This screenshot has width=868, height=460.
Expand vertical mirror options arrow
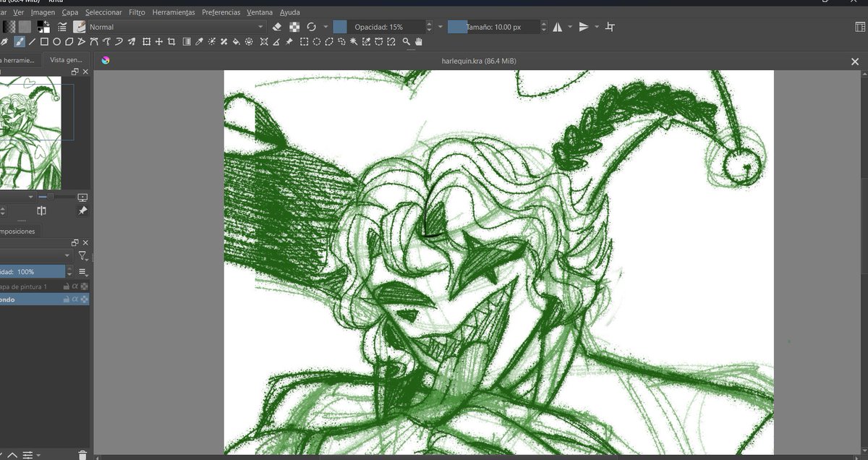[x=597, y=27]
